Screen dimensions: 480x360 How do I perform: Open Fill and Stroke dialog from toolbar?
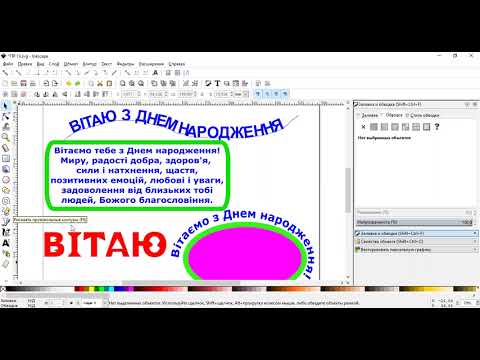tap(208, 83)
